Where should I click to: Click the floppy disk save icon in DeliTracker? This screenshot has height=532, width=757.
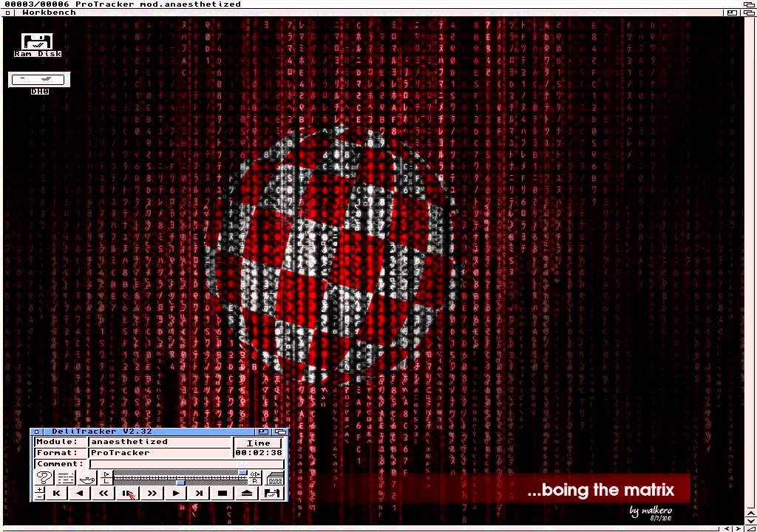pyautogui.click(x=273, y=494)
